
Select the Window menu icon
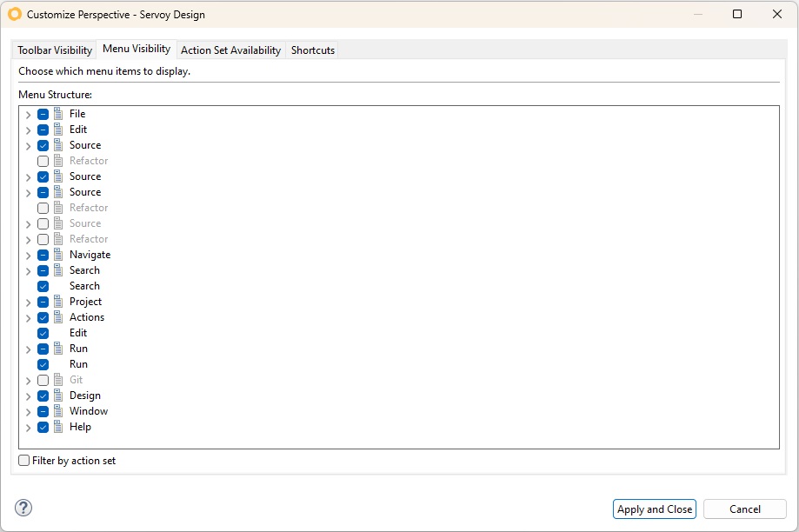point(58,411)
